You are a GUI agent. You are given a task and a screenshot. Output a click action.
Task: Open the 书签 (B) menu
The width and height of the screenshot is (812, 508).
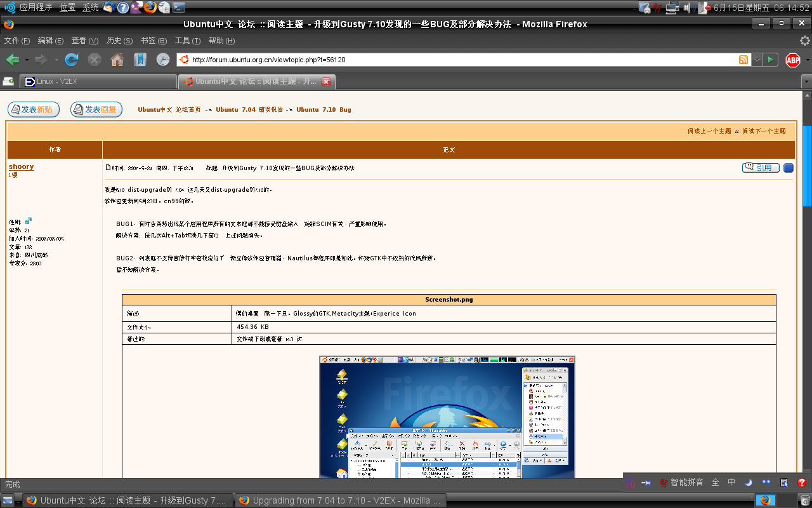pyautogui.click(x=154, y=41)
